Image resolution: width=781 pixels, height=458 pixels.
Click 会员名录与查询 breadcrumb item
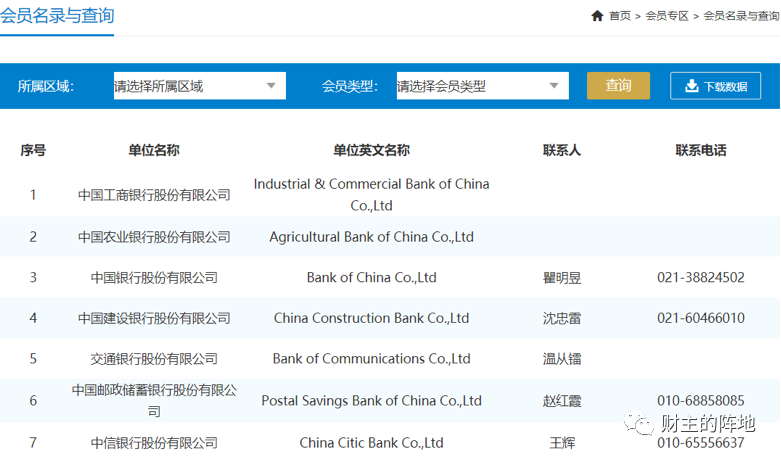tap(741, 16)
